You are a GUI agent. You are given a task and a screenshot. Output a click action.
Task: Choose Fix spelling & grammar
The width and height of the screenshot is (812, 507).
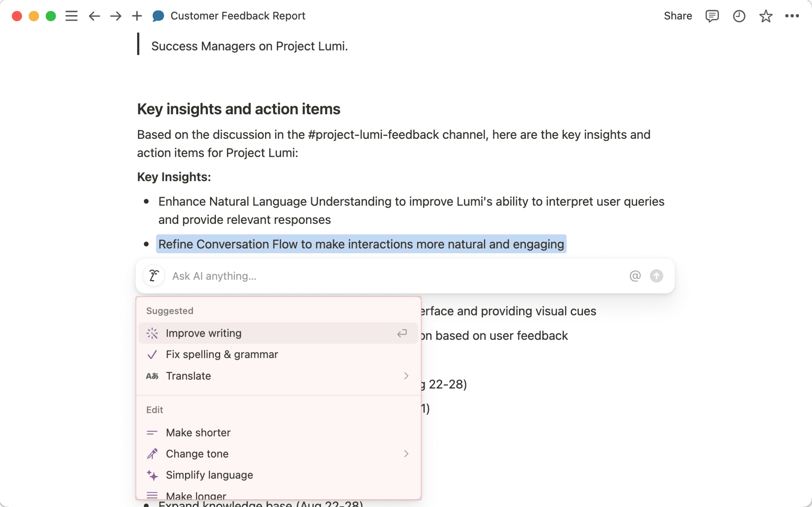pyautogui.click(x=222, y=354)
